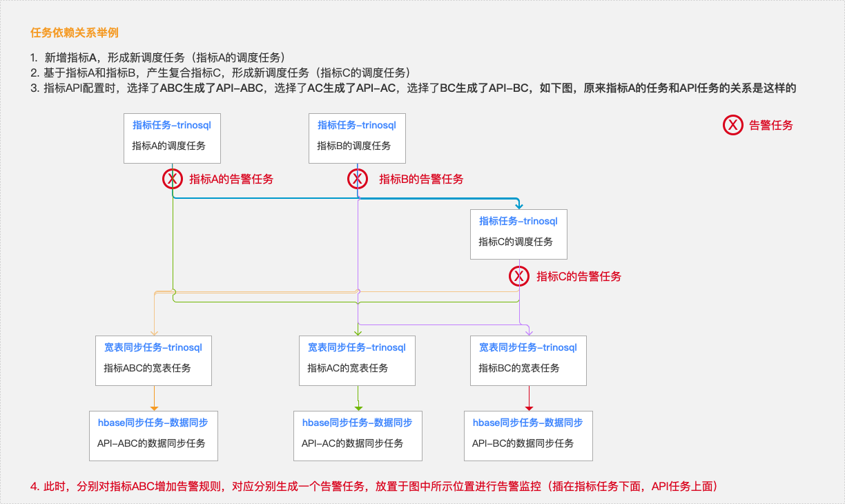The height and width of the screenshot is (504, 845).
Task: Click 指标任务-trinosql title above 指标A的调度任务
Action: (172, 125)
